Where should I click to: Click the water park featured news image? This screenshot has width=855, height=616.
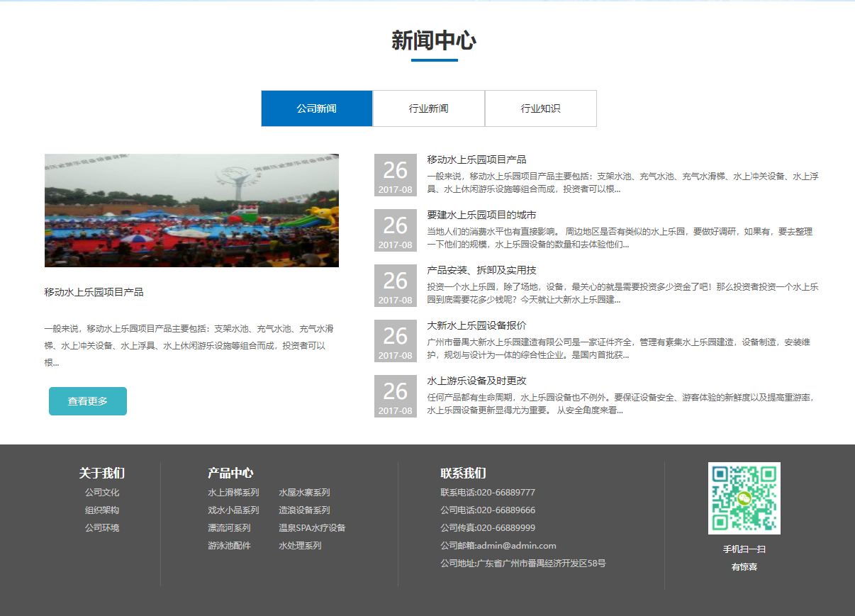(191, 211)
